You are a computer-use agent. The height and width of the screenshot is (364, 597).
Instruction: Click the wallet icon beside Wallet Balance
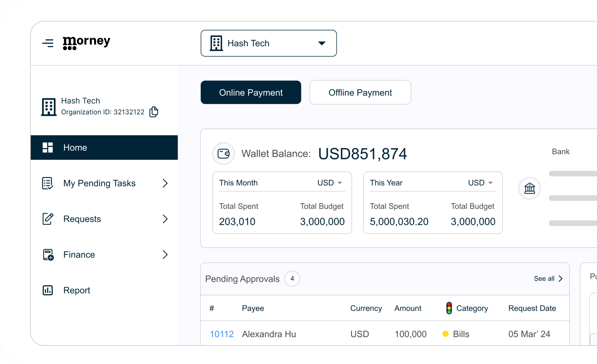(x=223, y=153)
